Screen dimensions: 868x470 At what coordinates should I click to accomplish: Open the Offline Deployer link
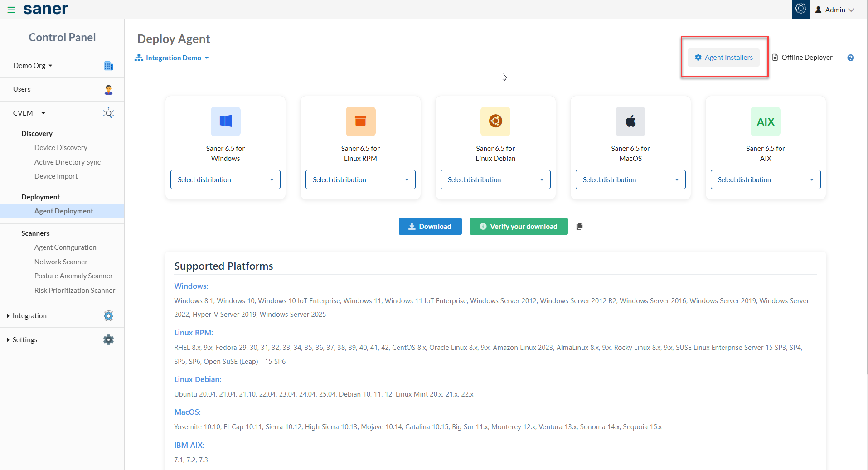pyautogui.click(x=802, y=58)
